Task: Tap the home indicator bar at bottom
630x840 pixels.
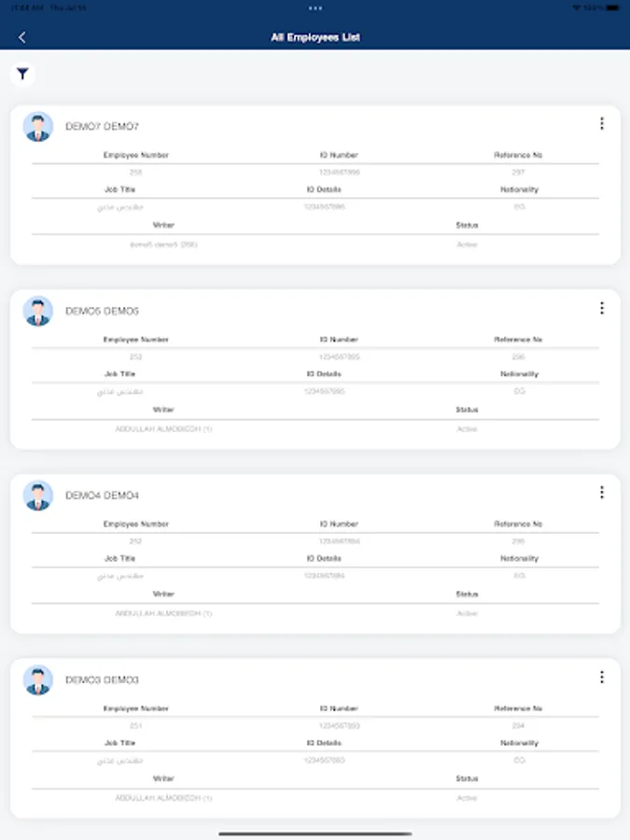Action: [315, 833]
